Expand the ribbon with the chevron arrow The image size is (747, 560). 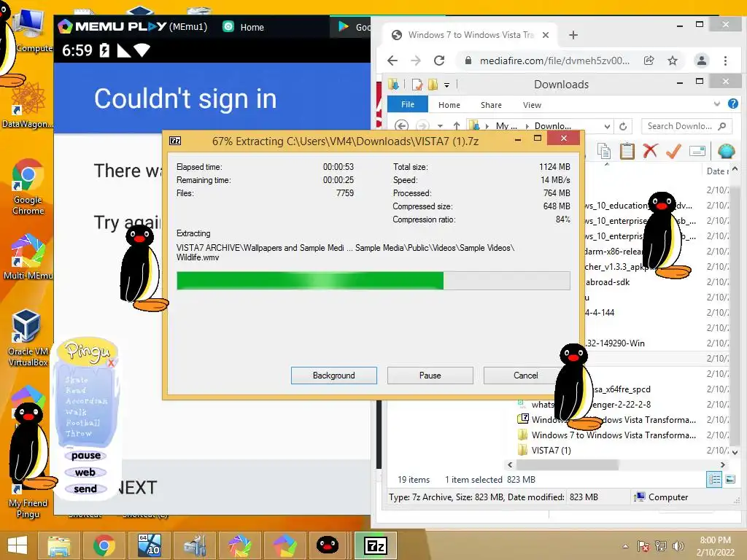(x=716, y=104)
